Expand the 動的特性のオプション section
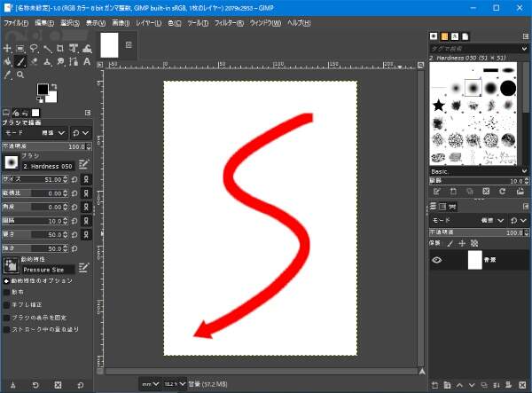Image resolution: width=532 pixels, height=393 pixels. click(x=4, y=280)
